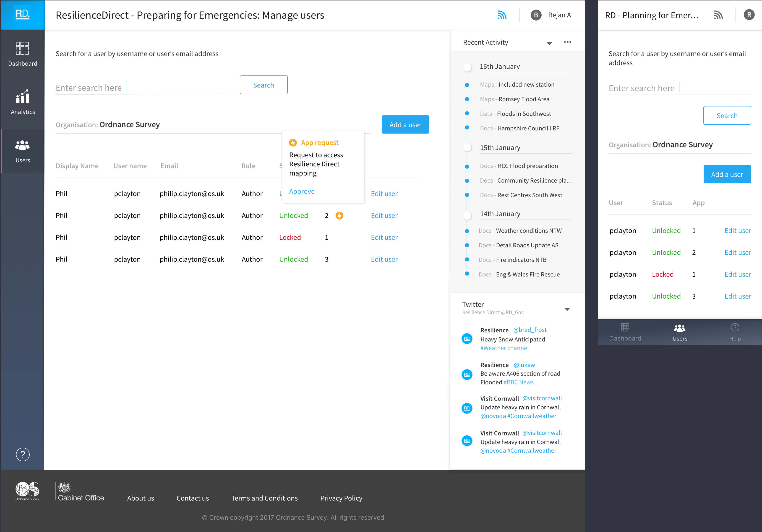Click the Approve link in the App request popup
Viewport: 762px width, 532px height.
pyautogui.click(x=302, y=191)
